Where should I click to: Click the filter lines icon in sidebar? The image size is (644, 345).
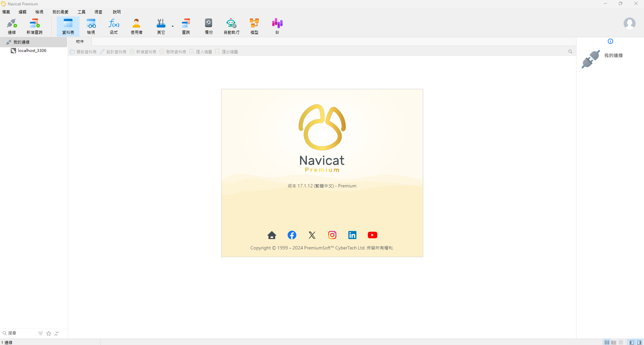(x=41, y=333)
